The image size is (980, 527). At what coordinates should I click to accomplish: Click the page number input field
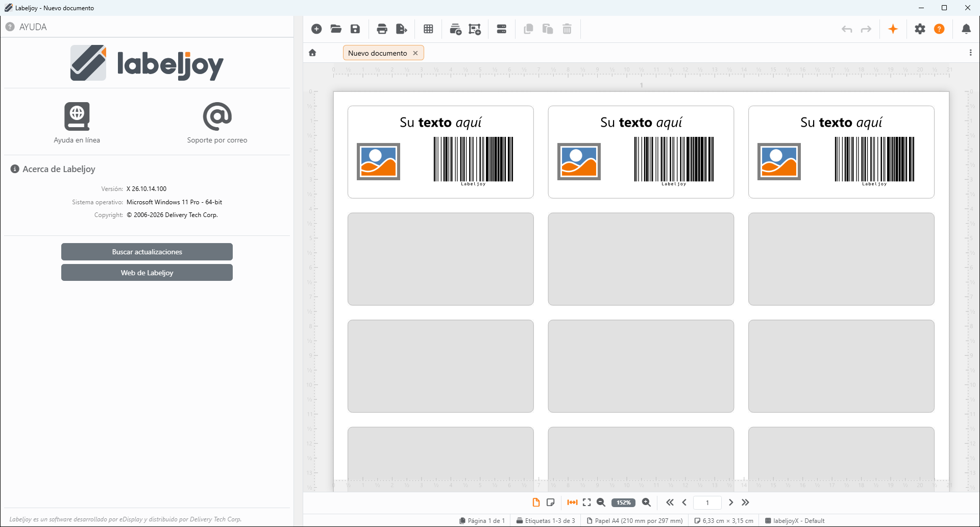(707, 502)
